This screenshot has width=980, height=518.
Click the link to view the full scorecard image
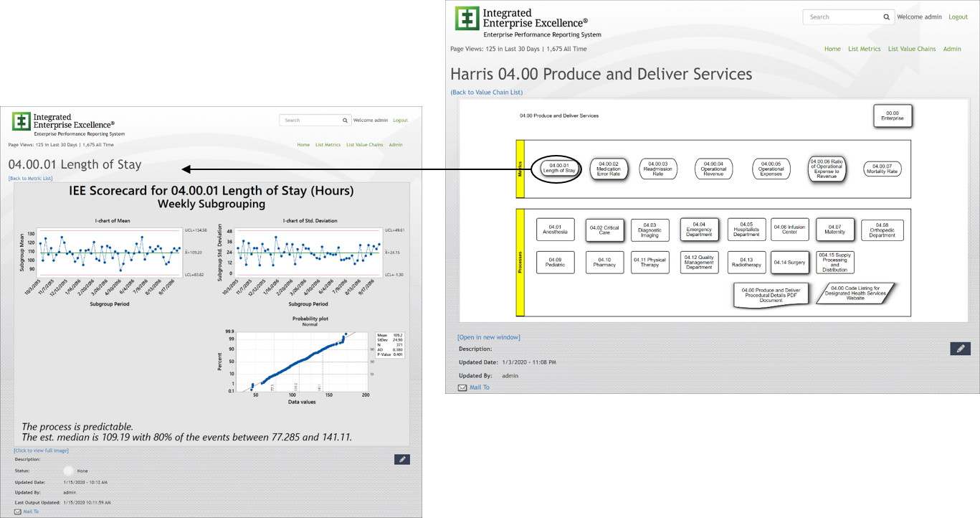click(41, 451)
